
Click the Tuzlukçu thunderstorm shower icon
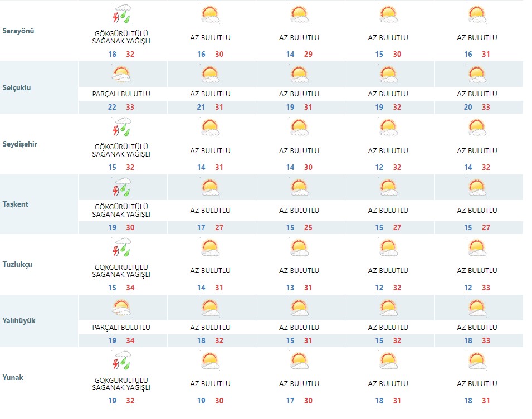pyautogui.click(x=121, y=247)
